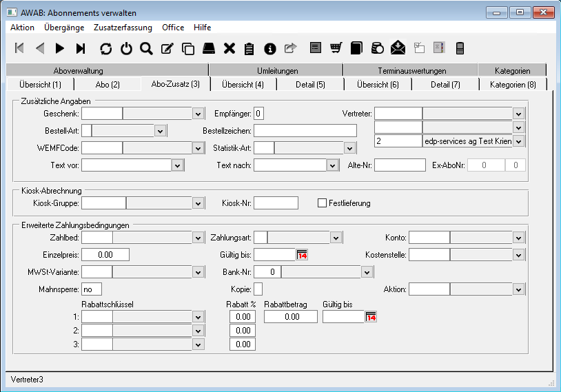This screenshot has height=392, width=561.
Task: Click the info circle icon
Action: 270,48
